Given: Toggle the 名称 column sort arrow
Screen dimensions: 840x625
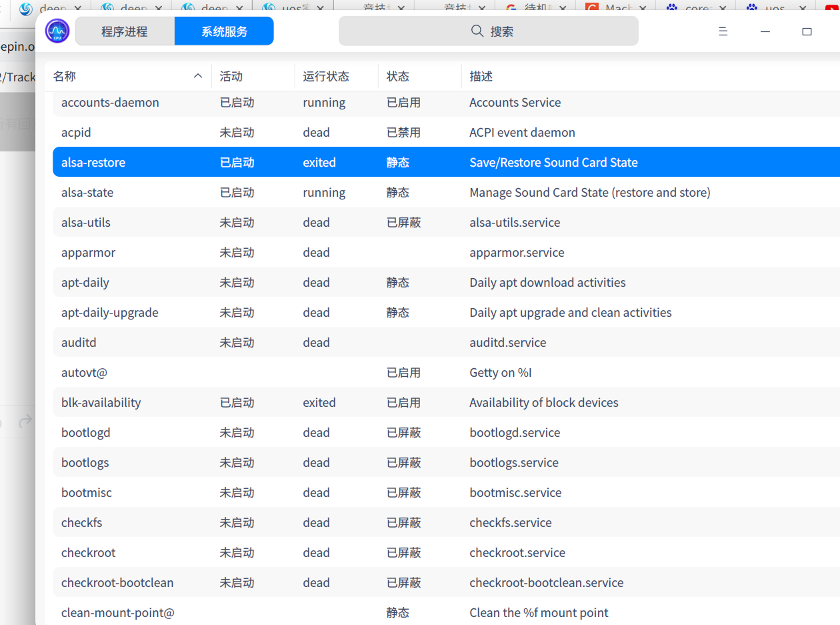Looking at the screenshot, I should coord(198,77).
